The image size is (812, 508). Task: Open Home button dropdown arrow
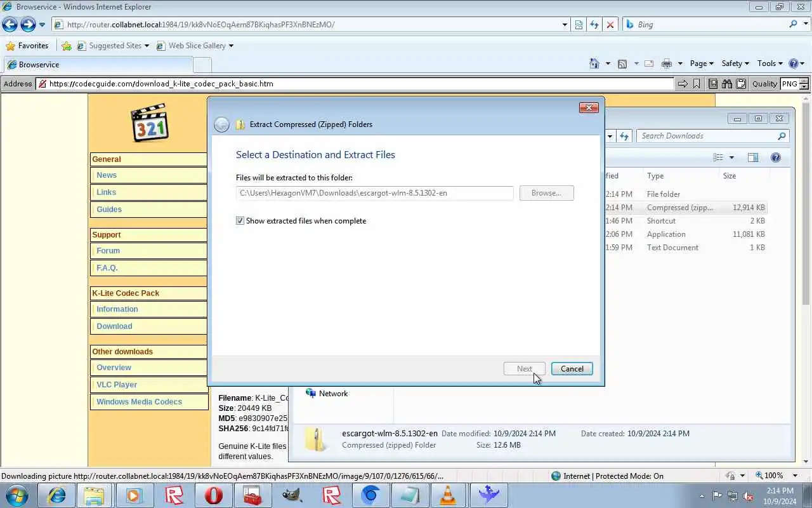tap(608, 63)
